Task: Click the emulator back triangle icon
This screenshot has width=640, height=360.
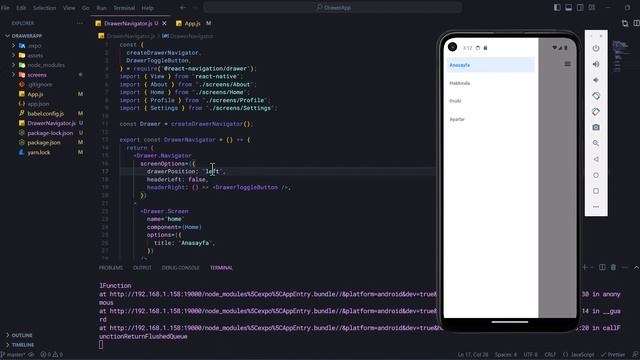Action: coord(596,159)
